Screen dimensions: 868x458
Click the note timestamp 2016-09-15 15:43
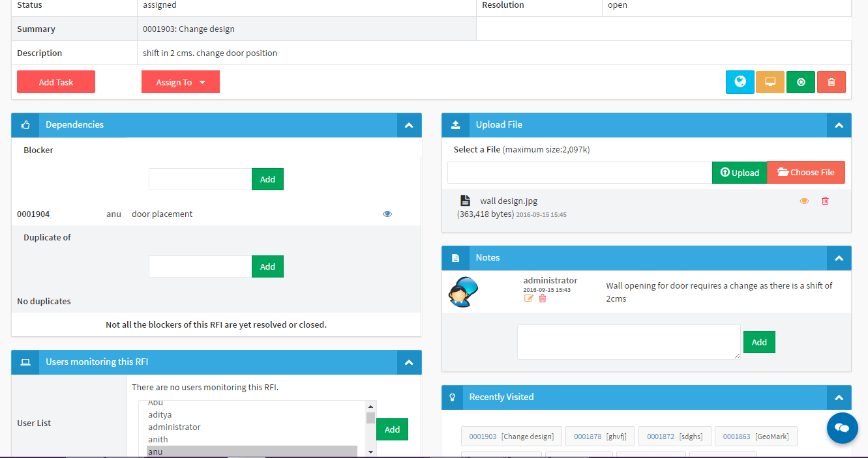(546, 289)
